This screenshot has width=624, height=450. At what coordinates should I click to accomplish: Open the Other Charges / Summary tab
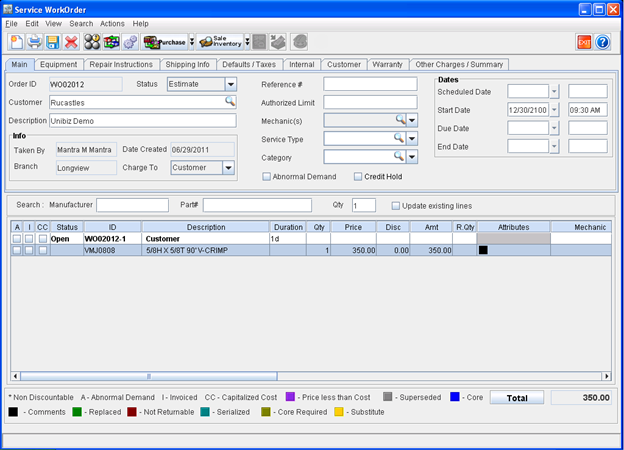[x=459, y=64]
